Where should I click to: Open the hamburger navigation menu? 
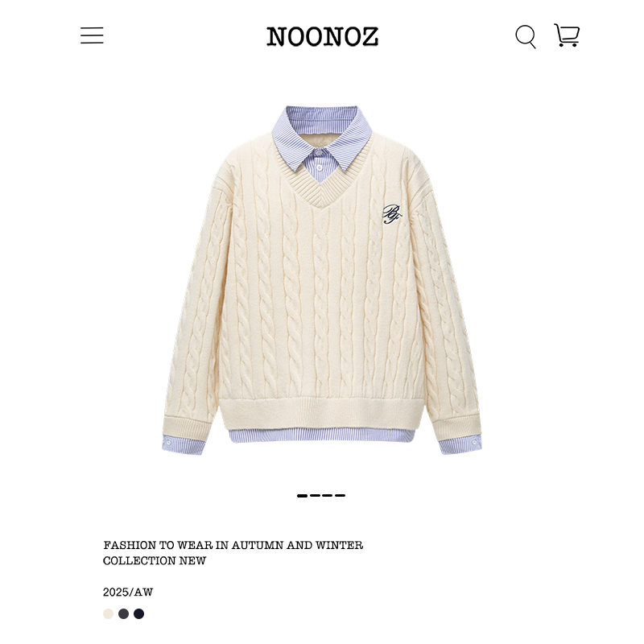(x=92, y=35)
